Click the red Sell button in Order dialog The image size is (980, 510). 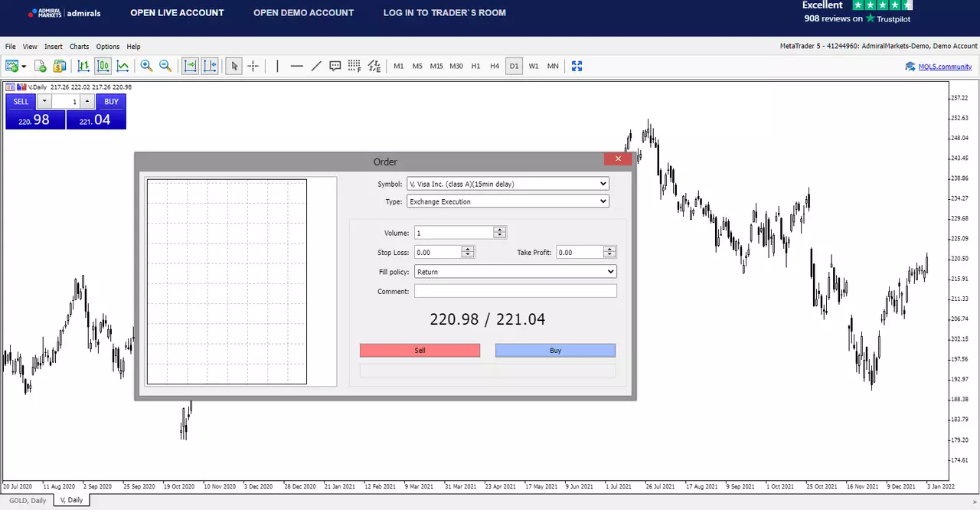[x=420, y=350]
